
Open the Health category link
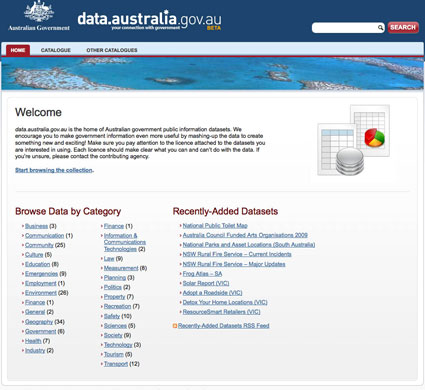pyautogui.click(x=33, y=341)
